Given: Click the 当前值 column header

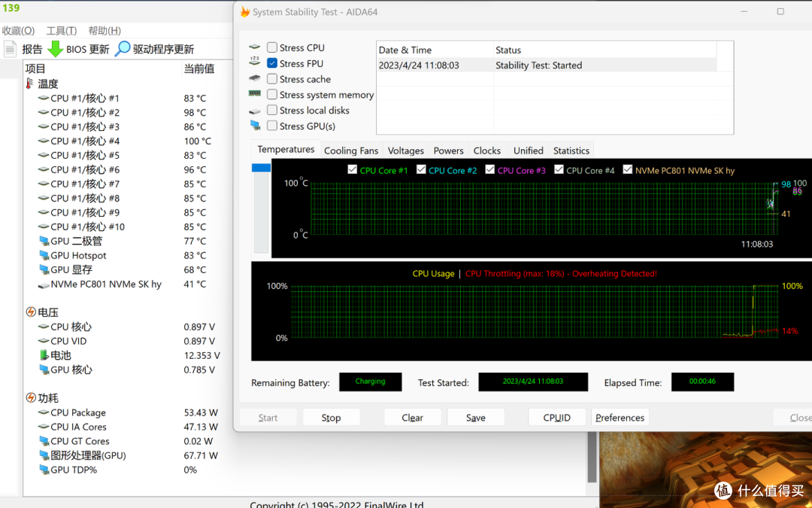Looking at the screenshot, I should tap(207, 68).
